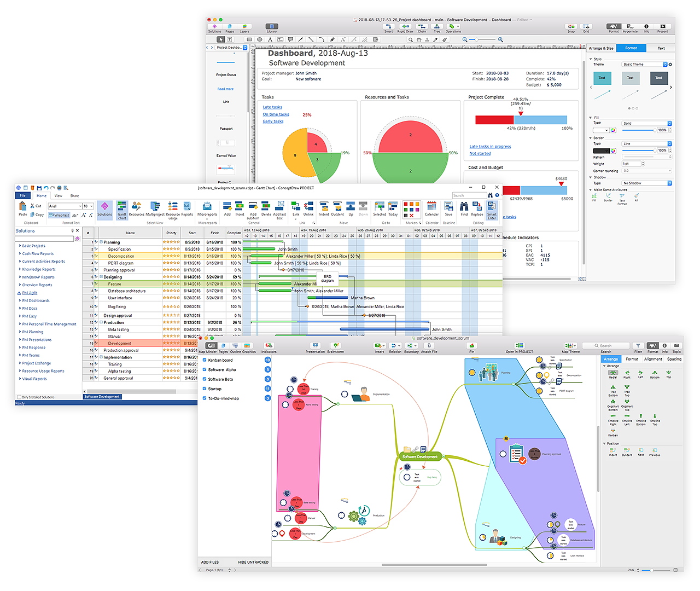The height and width of the screenshot is (591, 700).
Task: Click Smart connector tool in Dashboard toolbar
Action: (388, 26)
